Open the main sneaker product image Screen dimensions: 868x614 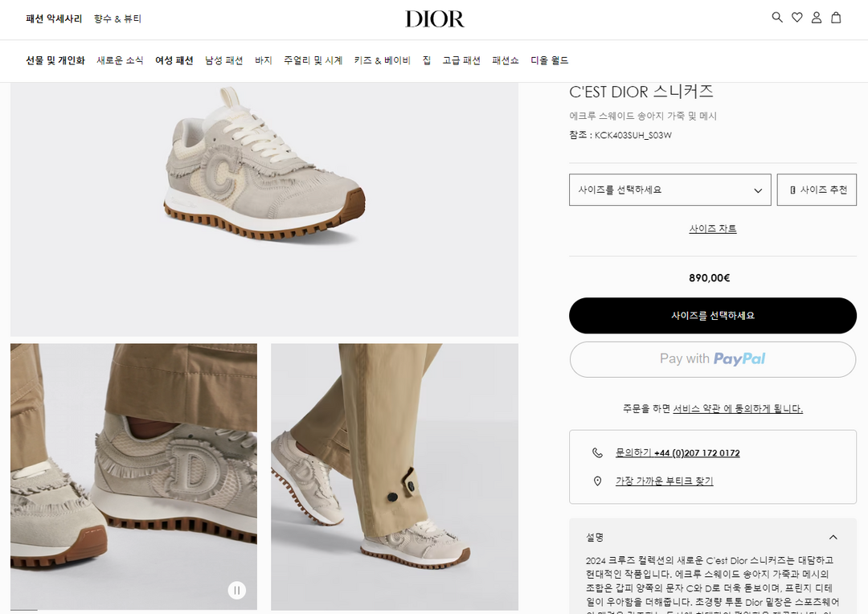click(264, 209)
